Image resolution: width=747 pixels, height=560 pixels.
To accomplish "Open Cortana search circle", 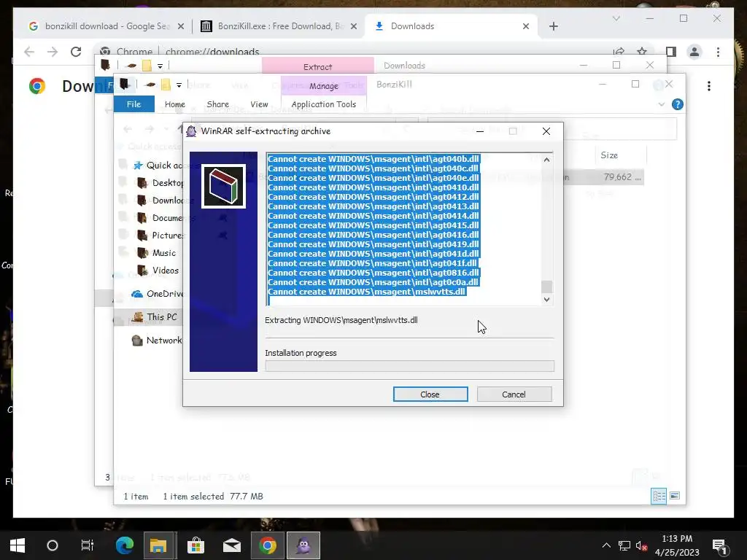I will click(x=53, y=545).
